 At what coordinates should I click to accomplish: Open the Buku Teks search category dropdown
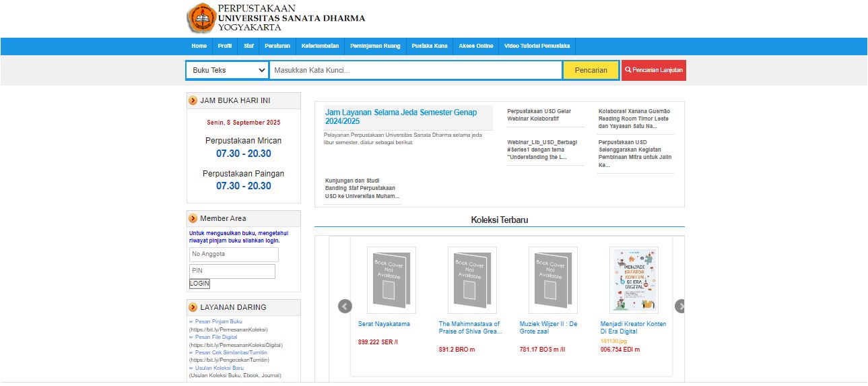pyautogui.click(x=228, y=70)
